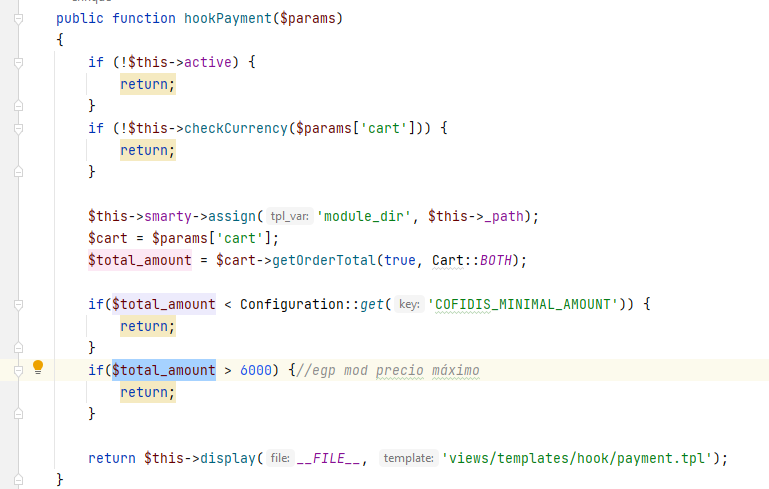
Task: Fold the if $total_amount > 6000 block
Action: pos(18,371)
